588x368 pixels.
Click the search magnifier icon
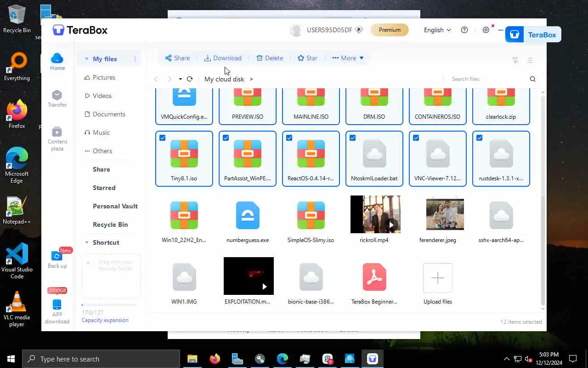pos(533,79)
